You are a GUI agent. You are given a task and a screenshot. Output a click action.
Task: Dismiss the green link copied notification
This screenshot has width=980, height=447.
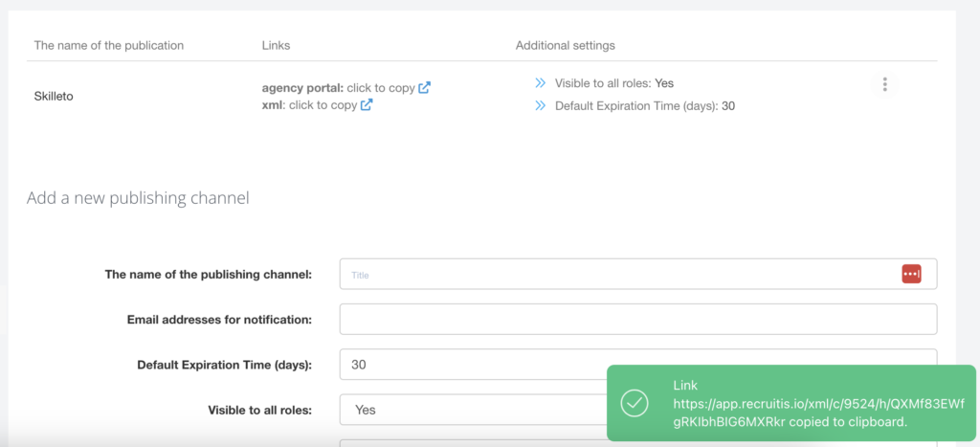click(x=791, y=403)
